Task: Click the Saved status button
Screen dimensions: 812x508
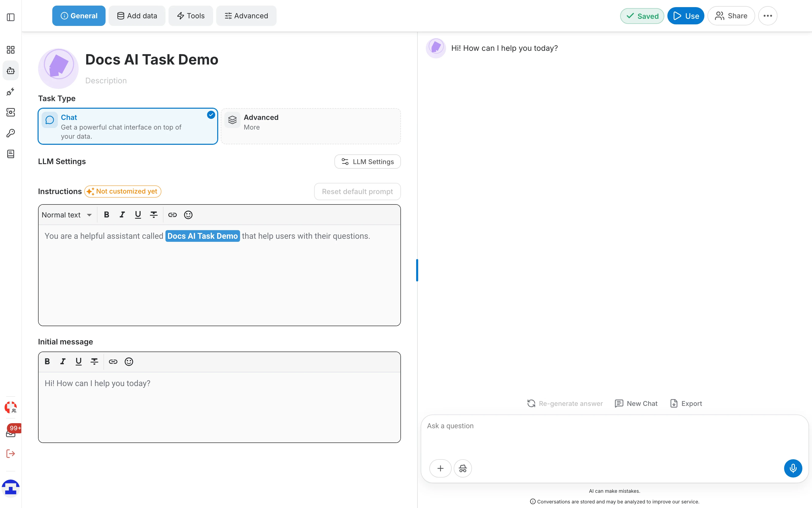Action: 642,16
